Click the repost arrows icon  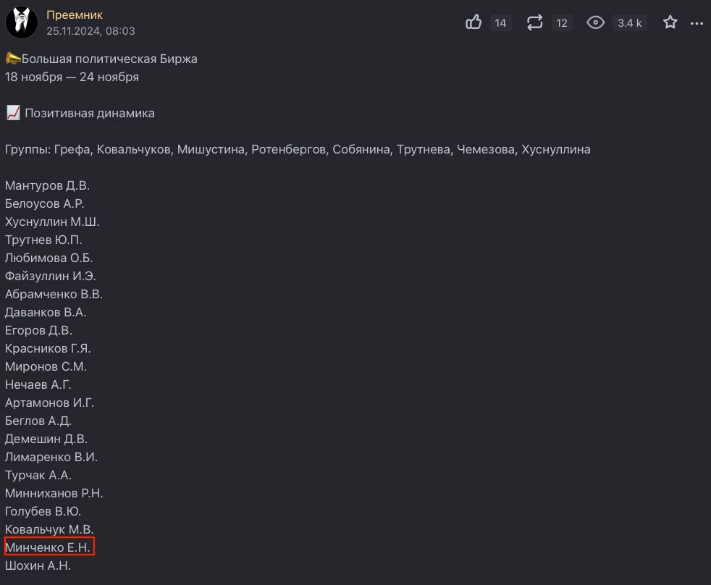point(534,22)
